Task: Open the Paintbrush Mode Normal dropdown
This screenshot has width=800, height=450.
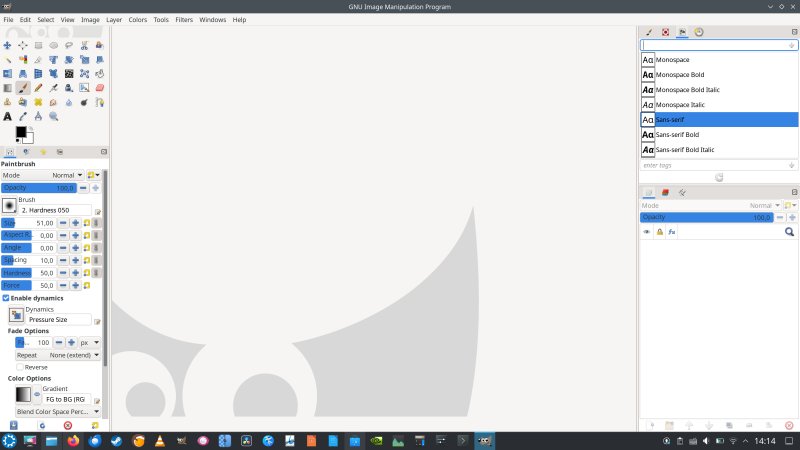Action: click(x=42, y=175)
